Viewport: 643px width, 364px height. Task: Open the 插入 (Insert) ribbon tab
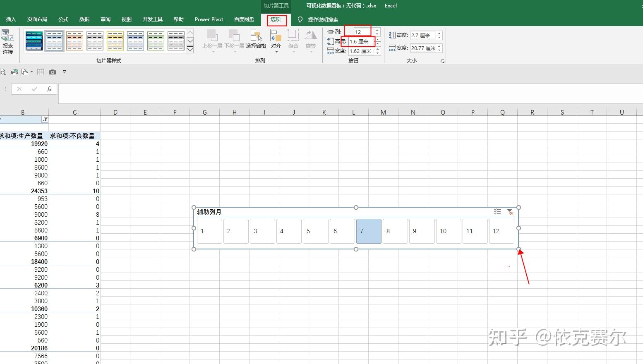tap(11, 19)
